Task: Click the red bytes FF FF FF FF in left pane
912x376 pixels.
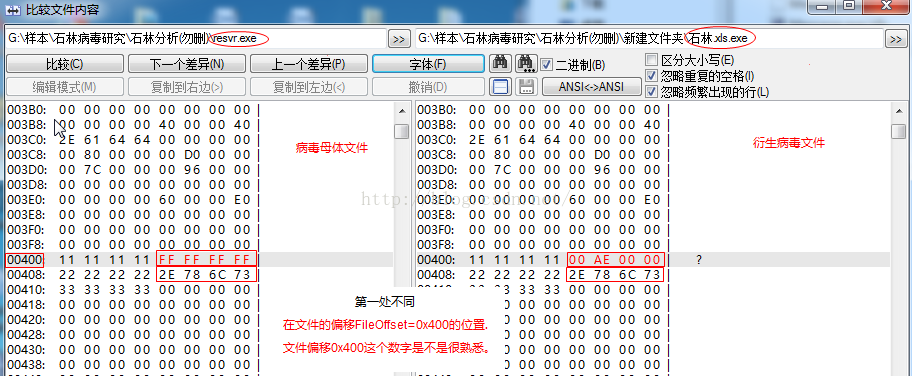Action: 206,259
